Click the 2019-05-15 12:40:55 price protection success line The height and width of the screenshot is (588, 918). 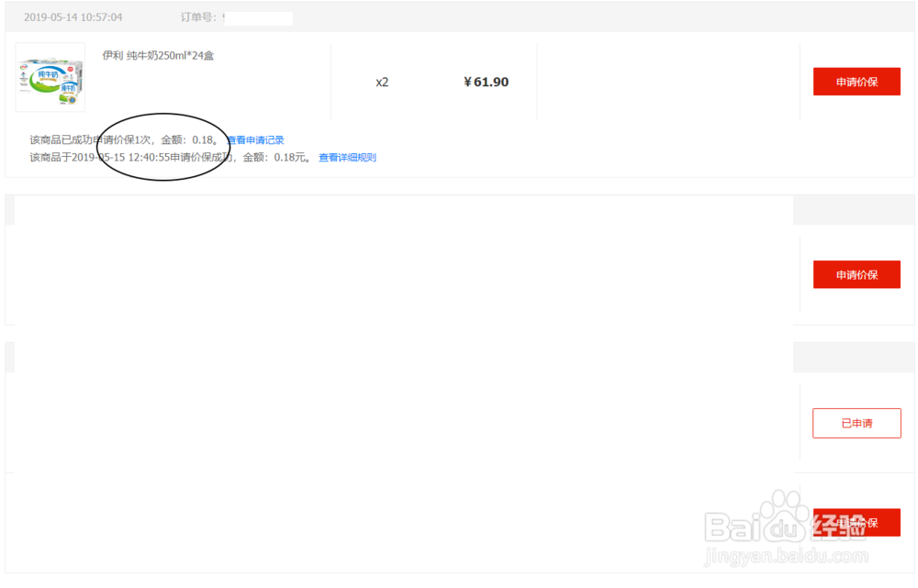pyautogui.click(x=171, y=158)
